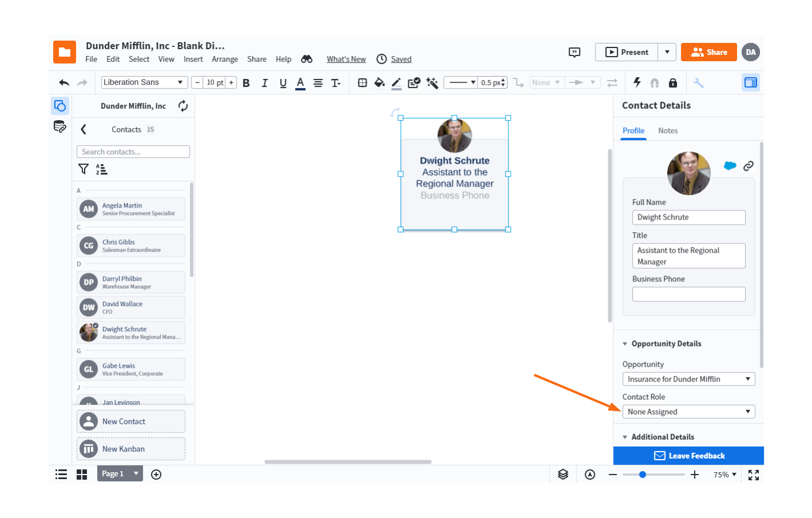Open the DA user avatar
Image resolution: width=812 pixels, height=518 pixels.
coord(751,52)
